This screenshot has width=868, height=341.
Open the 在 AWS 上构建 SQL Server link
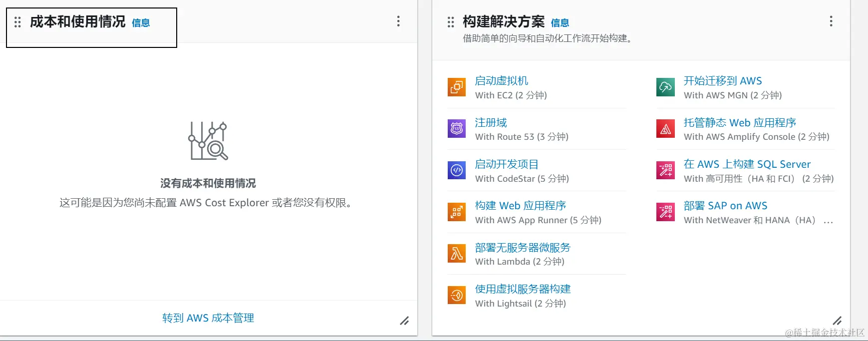pyautogui.click(x=747, y=164)
